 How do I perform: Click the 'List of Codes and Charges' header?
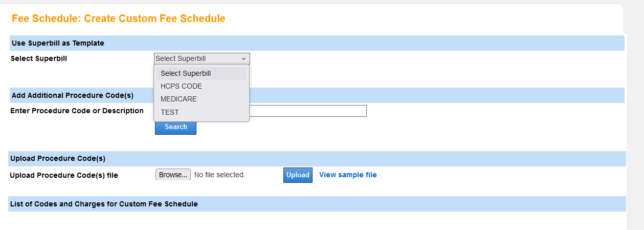[x=104, y=204]
